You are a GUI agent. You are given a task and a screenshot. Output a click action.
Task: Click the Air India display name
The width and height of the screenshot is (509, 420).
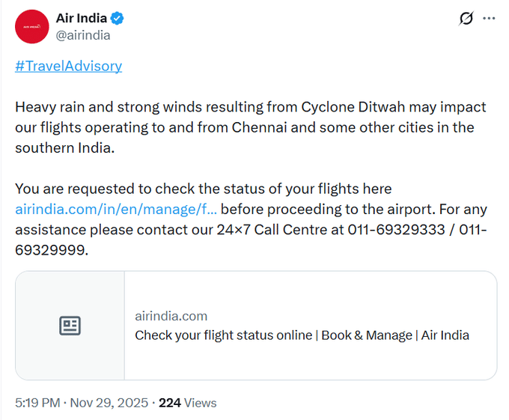click(82, 19)
